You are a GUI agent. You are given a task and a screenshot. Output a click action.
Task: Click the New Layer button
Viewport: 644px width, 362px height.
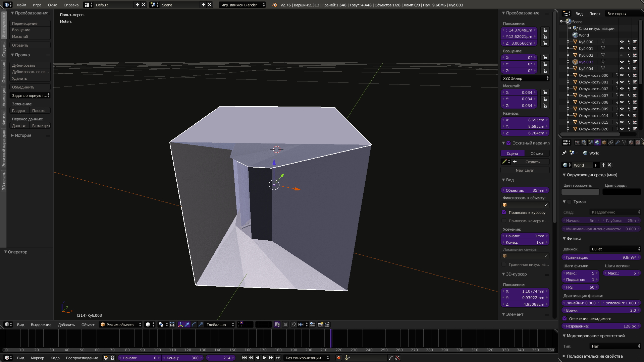(x=525, y=170)
